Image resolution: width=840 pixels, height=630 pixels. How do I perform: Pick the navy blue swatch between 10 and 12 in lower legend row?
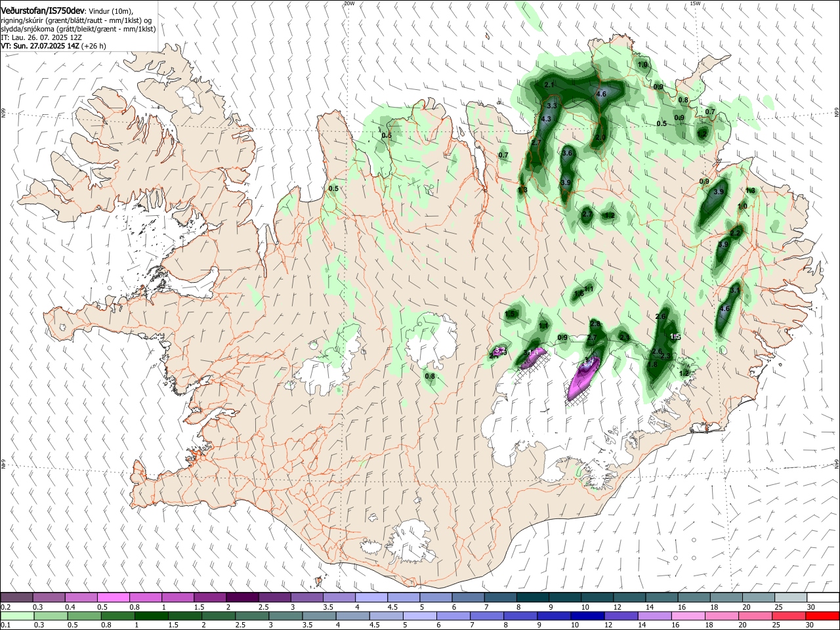coord(587,616)
